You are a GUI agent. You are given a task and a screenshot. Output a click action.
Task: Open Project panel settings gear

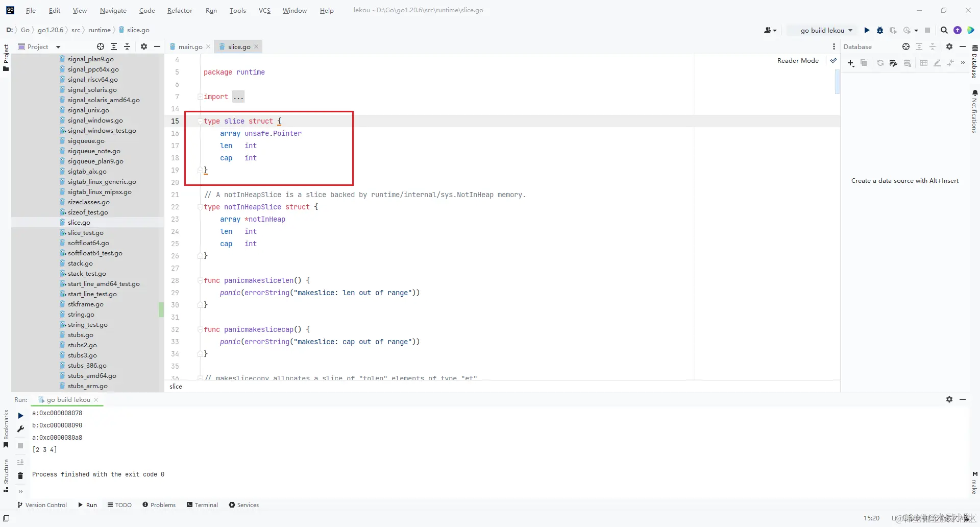click(144, 46)
